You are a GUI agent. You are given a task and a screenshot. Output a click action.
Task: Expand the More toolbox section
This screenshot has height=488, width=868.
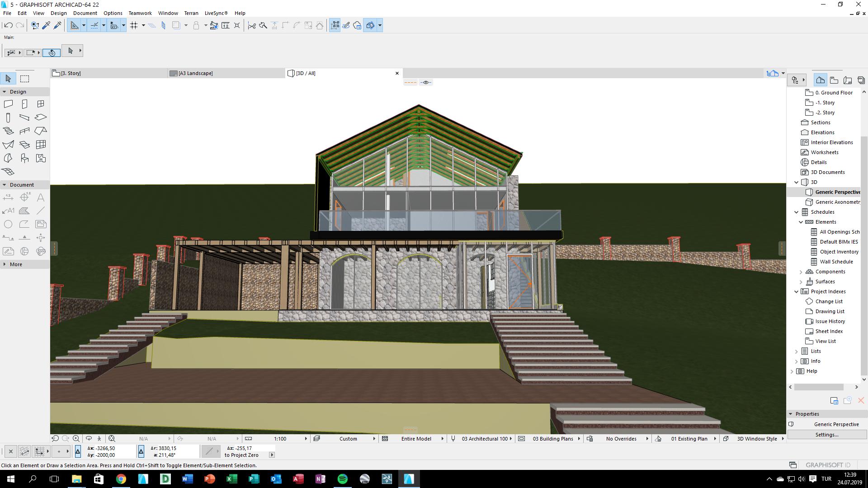click(x=5, y=264)
